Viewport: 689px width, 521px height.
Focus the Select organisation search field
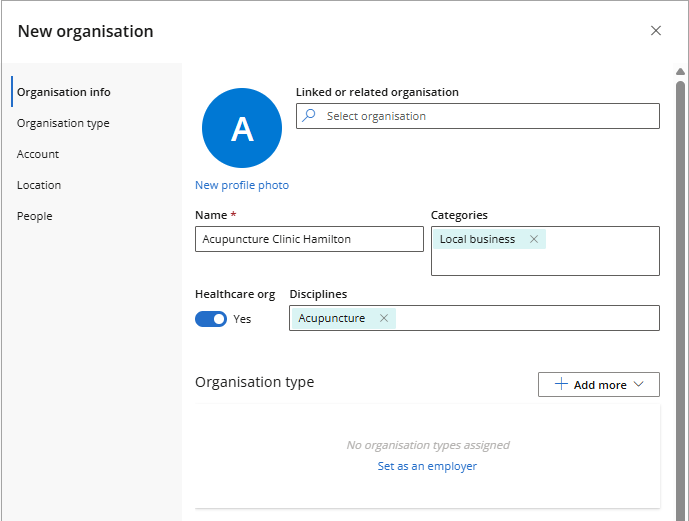pos(478,116)
